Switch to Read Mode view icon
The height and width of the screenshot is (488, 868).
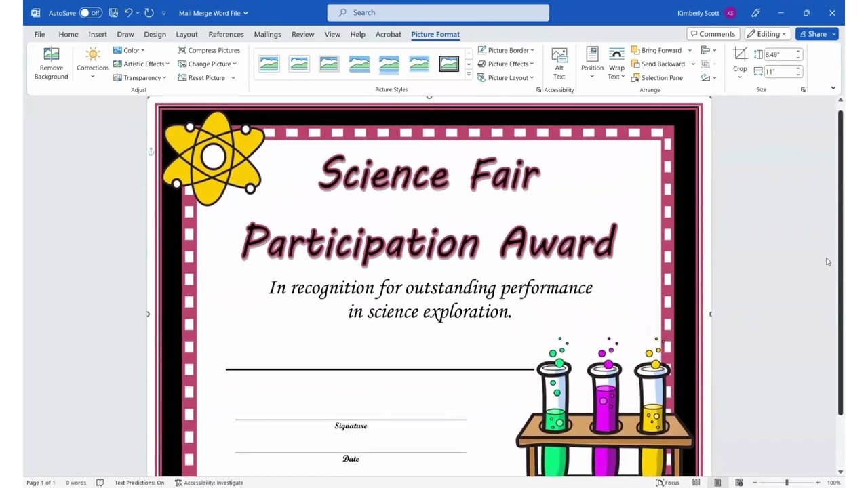(696, 483)
